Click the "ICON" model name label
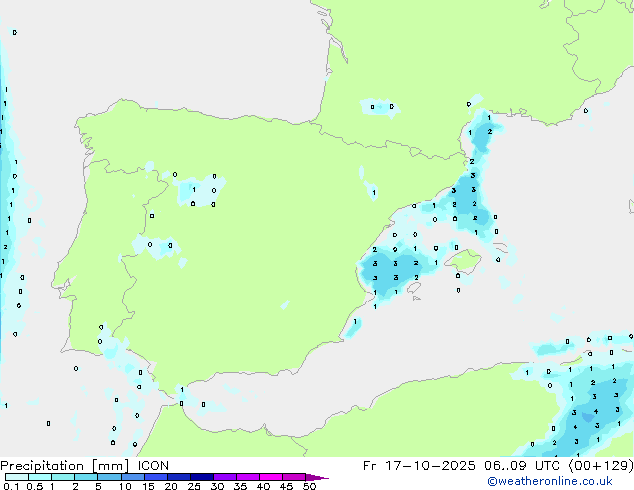The width and height of the screenshot is (634, 490). pos(153,466)
